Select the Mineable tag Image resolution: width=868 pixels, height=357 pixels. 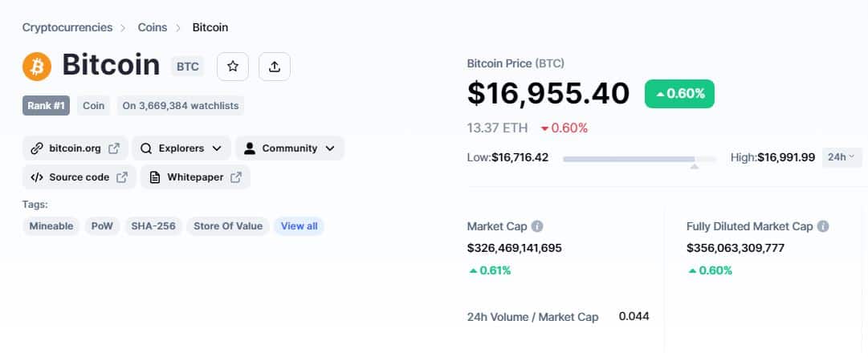(x=51, y=225)
